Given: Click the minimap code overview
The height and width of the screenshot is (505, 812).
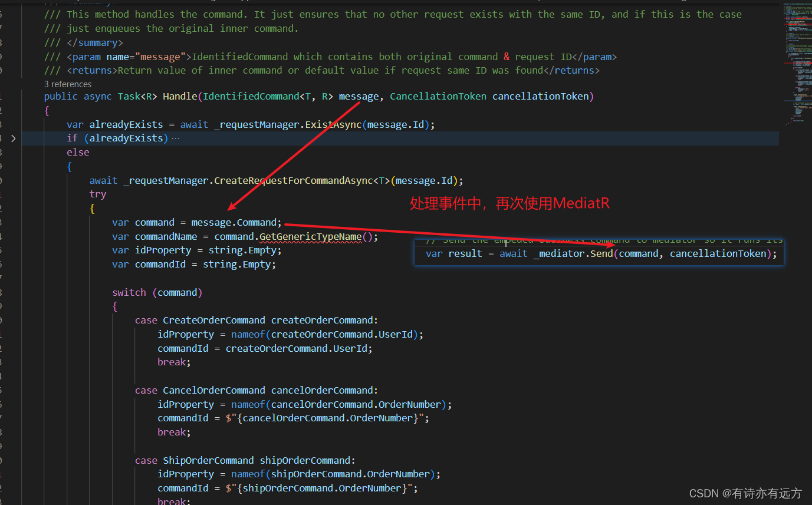Looking at the screenshot, I should (797, 64).
